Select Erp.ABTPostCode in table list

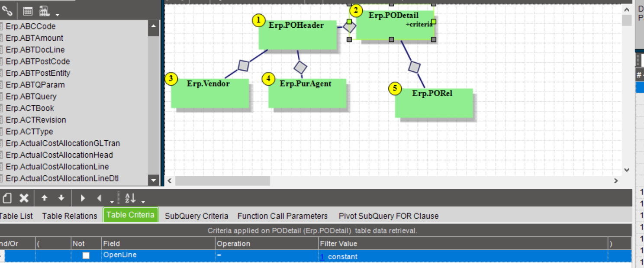[38, 61]
